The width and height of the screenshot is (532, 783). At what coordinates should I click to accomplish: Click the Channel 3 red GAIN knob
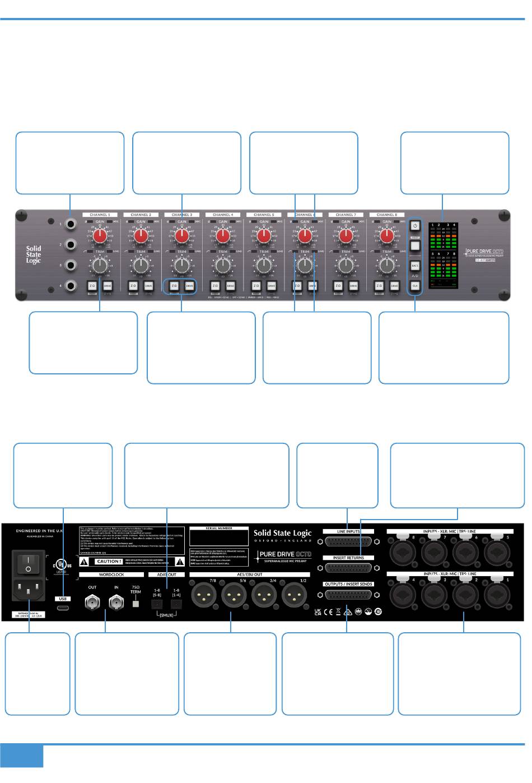tap(181, 237)
